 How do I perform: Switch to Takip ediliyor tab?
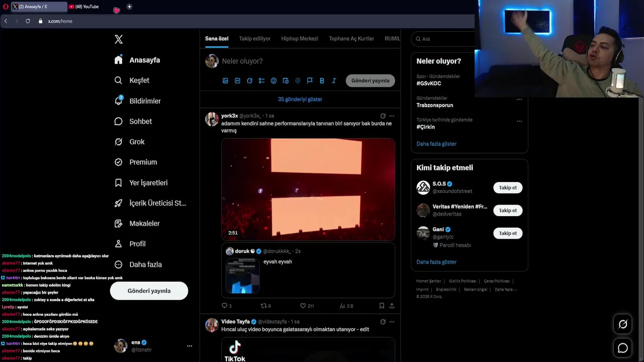click(x=255, y=39)
